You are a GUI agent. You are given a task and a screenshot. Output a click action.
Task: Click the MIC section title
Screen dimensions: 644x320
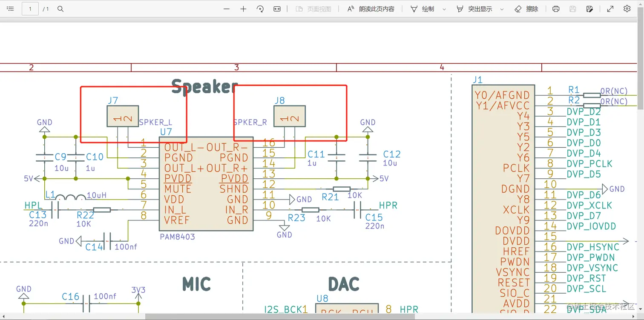(196, 284)
